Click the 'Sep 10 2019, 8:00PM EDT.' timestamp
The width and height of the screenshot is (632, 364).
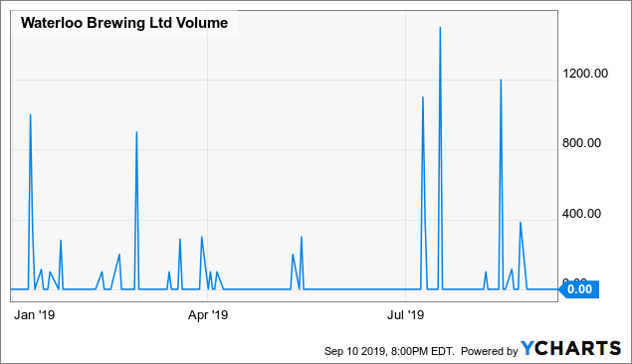[x=389, y=351]
